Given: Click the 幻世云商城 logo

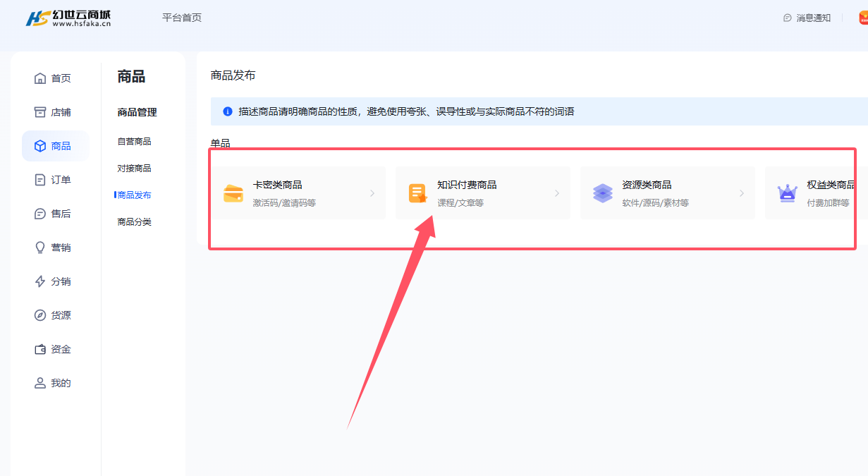Looking at the screenshot, I should point(68,18).
